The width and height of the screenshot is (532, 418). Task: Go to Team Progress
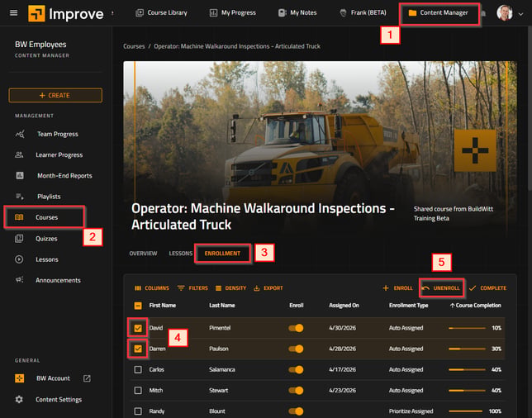[57, 134]
